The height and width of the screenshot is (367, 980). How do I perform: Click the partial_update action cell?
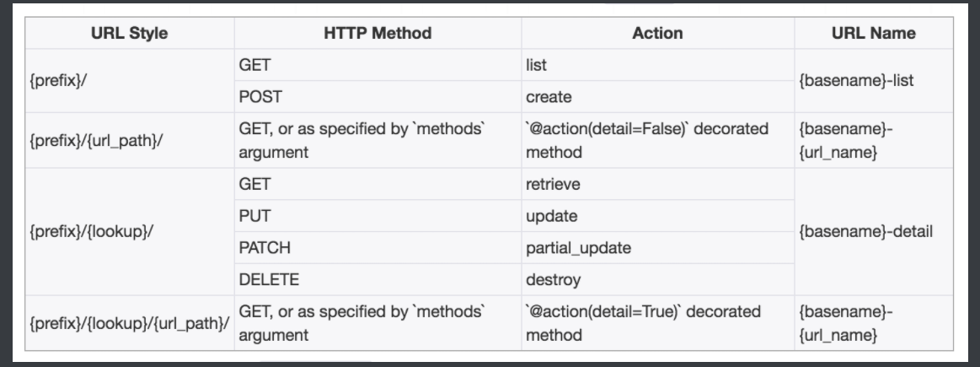(x=577, y=248)
